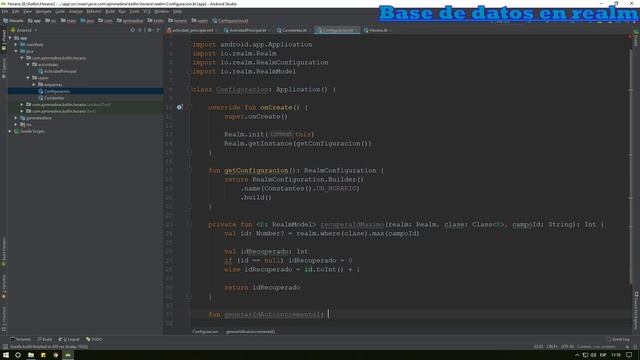This screenshot has width=640, height=360.
Task: Hide the Project panel with minimize icon
Action: (x=158, y=30)
